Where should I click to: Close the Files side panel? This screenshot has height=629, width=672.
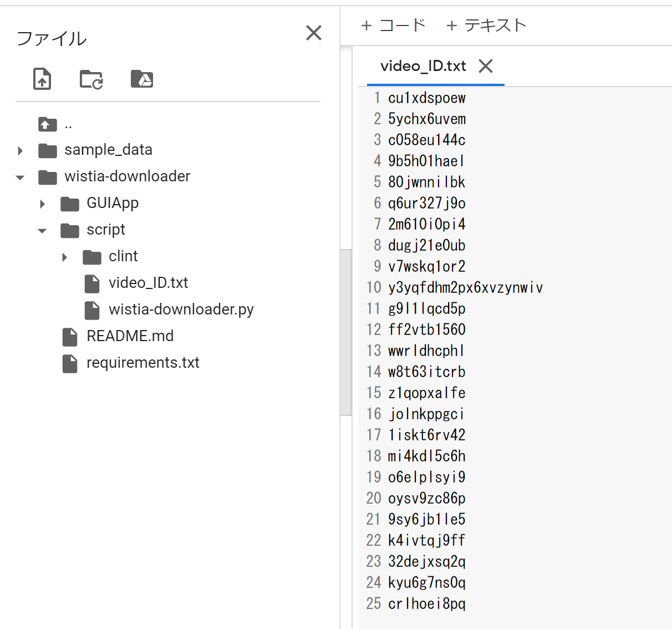[314, 33]
